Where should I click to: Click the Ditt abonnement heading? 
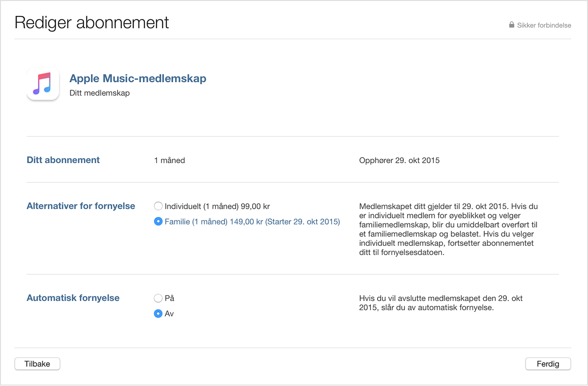[x=63, y=160]
